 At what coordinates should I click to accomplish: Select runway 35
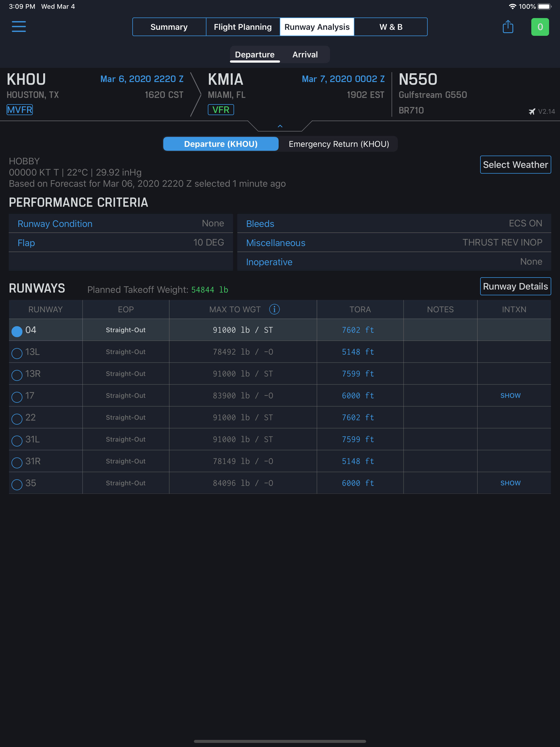pos(17,484)
